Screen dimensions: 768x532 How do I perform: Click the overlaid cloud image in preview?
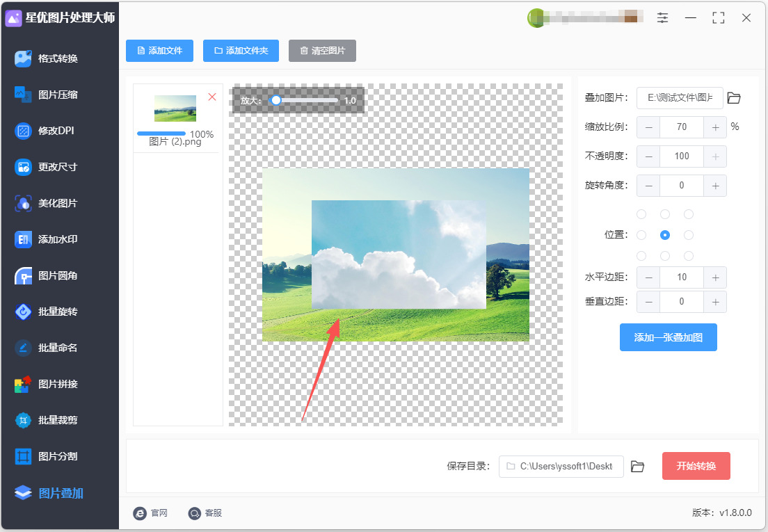399,255
